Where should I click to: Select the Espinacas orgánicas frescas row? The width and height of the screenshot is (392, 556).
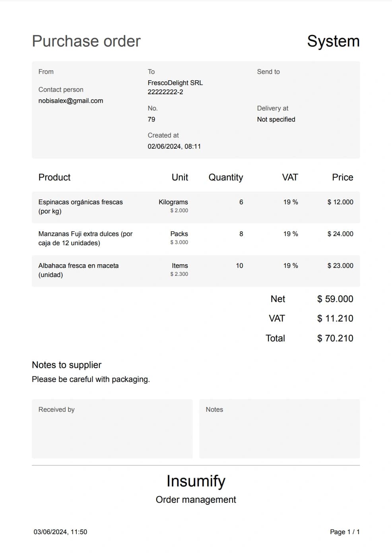196,207
